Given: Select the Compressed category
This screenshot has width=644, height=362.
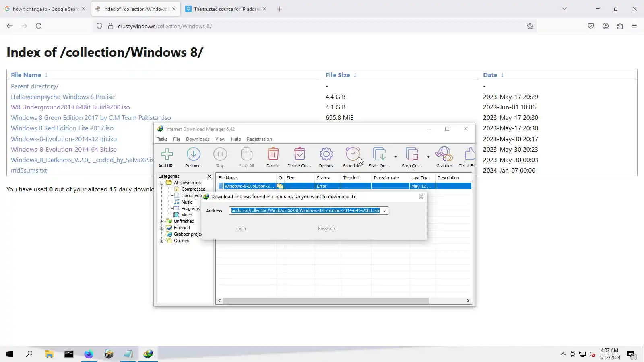Looking at the screenshot, I should (x=193, y=189).
